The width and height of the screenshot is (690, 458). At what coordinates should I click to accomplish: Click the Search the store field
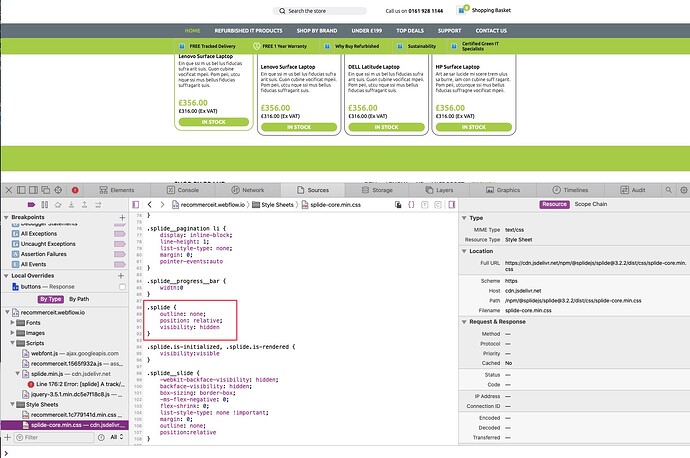320,11
